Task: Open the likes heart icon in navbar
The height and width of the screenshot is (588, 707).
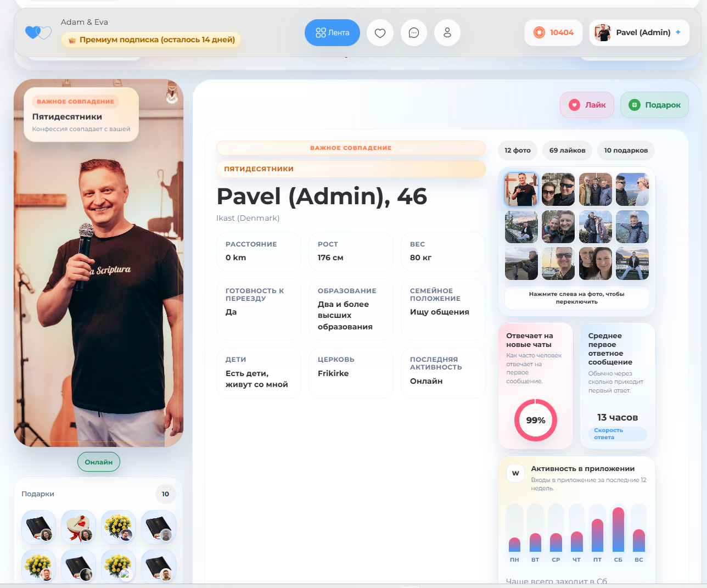Action: (380, 33)
